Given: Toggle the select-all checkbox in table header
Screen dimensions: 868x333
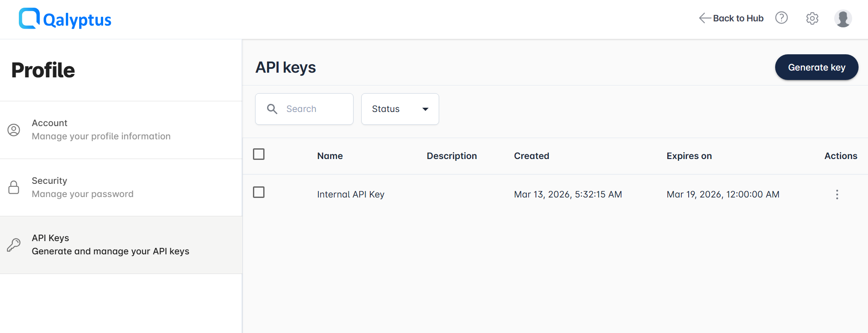Looking at the screenshot, I should [259, 154].
